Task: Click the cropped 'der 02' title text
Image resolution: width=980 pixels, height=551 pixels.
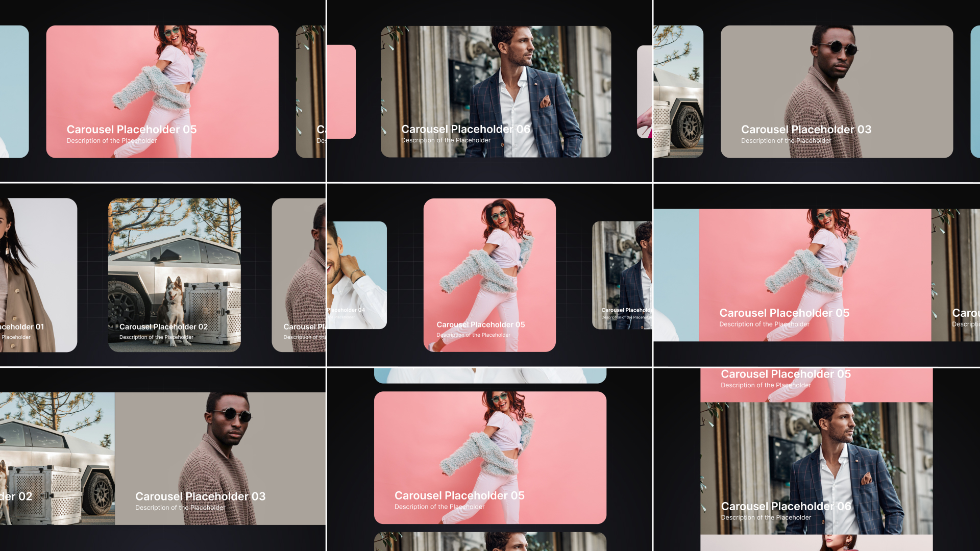Action: click(x=16, y=496)
